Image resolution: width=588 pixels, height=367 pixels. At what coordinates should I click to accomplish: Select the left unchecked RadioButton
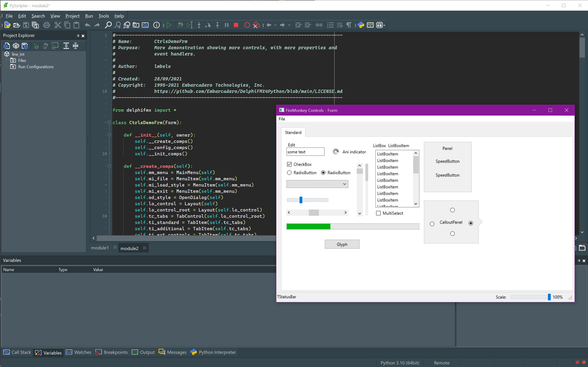(x=289, y=173)
